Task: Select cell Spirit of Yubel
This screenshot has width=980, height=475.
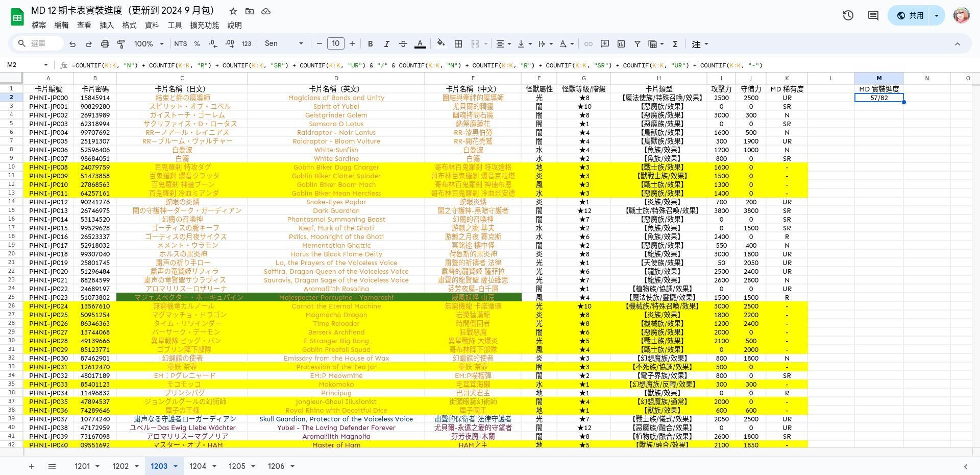Action: tap(336, 106)
